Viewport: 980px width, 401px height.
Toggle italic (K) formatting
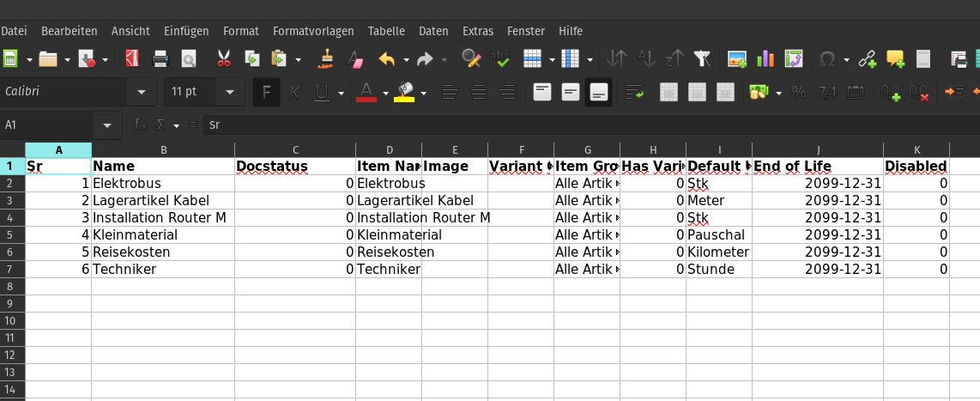[294, 92]
